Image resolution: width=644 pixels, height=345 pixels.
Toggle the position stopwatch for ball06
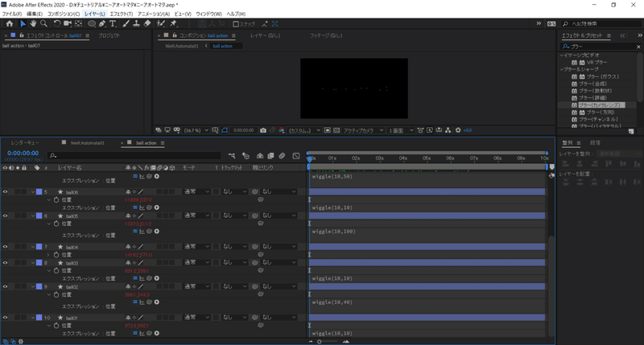point(56,199)
